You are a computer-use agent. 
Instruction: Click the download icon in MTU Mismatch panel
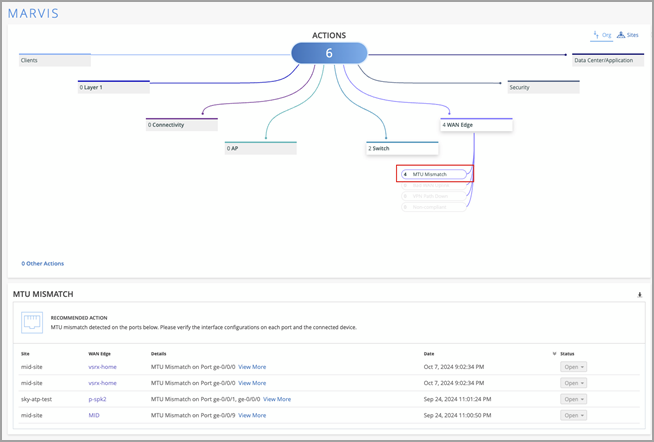639,295
